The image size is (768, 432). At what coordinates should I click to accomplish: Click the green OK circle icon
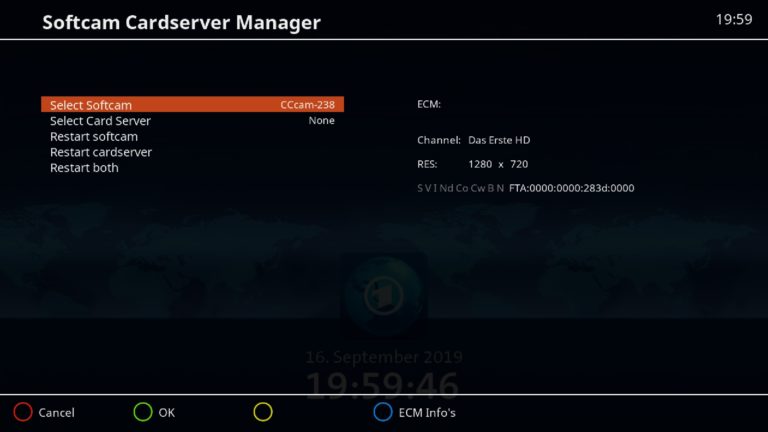point(143,412)
